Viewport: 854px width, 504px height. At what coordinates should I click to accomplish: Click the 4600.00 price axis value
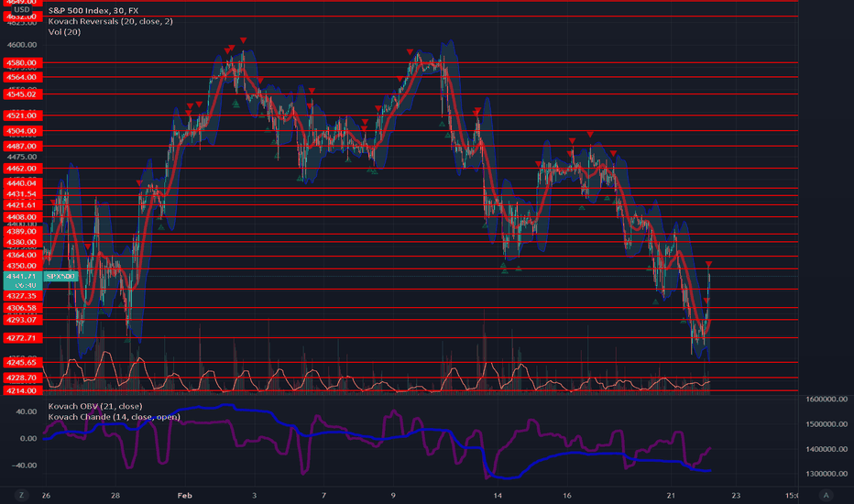tap(22, 45)
